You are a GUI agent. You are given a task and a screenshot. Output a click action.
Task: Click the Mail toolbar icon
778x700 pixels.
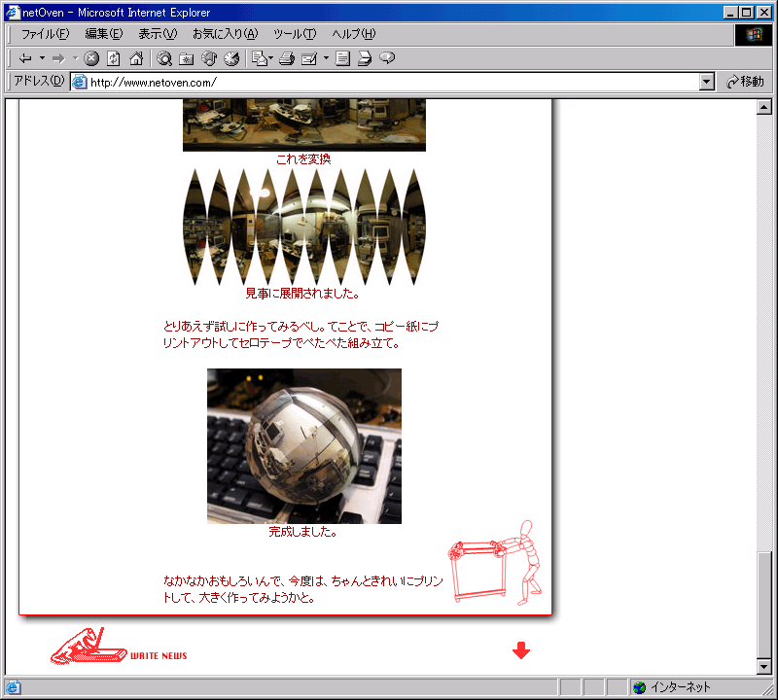click(x=259, y=58)
